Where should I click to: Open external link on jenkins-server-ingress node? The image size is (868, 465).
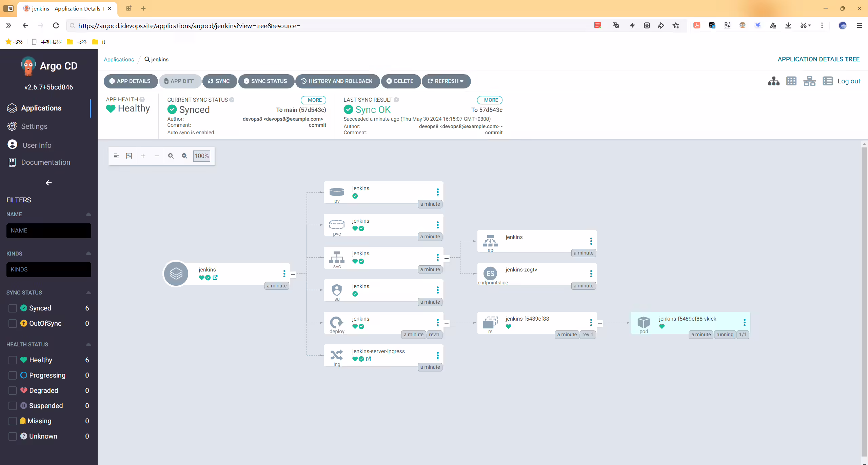[369, 359]
